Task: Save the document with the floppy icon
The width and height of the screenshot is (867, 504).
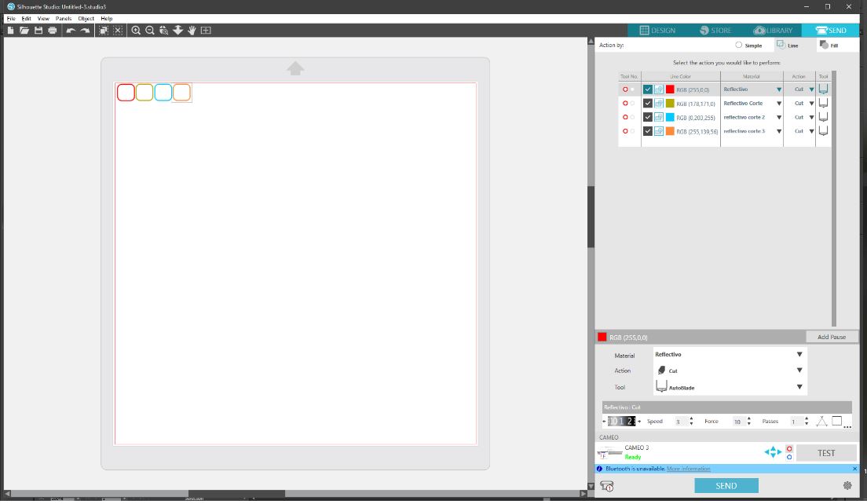Action: (x=38, y=31)
